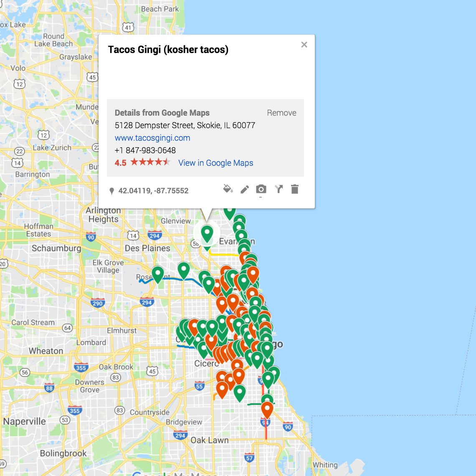Click the coordinates 42.04119, -87.75552
This screenshot has width=476, height=476.
(x=153, y=190)
